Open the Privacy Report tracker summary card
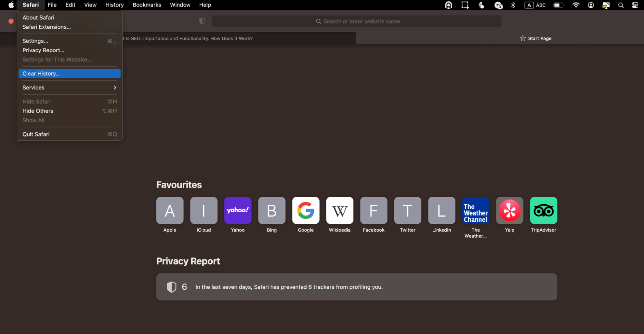Image resolution: width=644 pixels, height=334 pixels. pyautogui.click(x=357, y=287)
